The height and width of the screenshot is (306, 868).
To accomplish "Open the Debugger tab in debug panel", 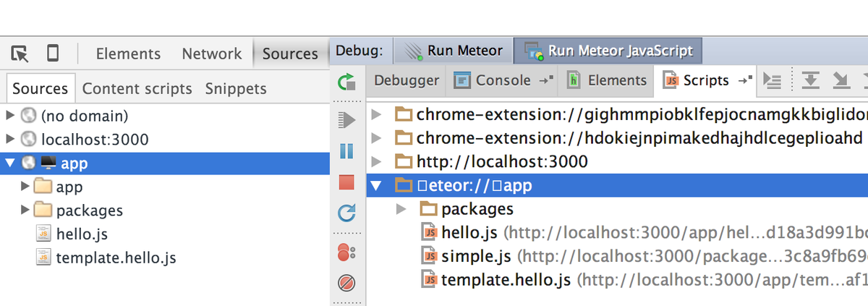I will 407,80.
